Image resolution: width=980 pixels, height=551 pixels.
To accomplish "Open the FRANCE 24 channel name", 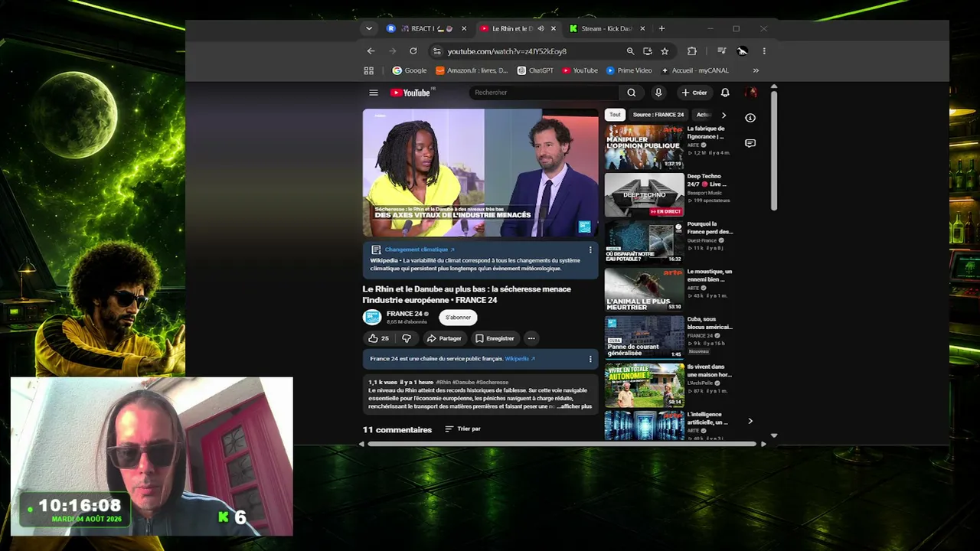I will click(x=404, y=314).
